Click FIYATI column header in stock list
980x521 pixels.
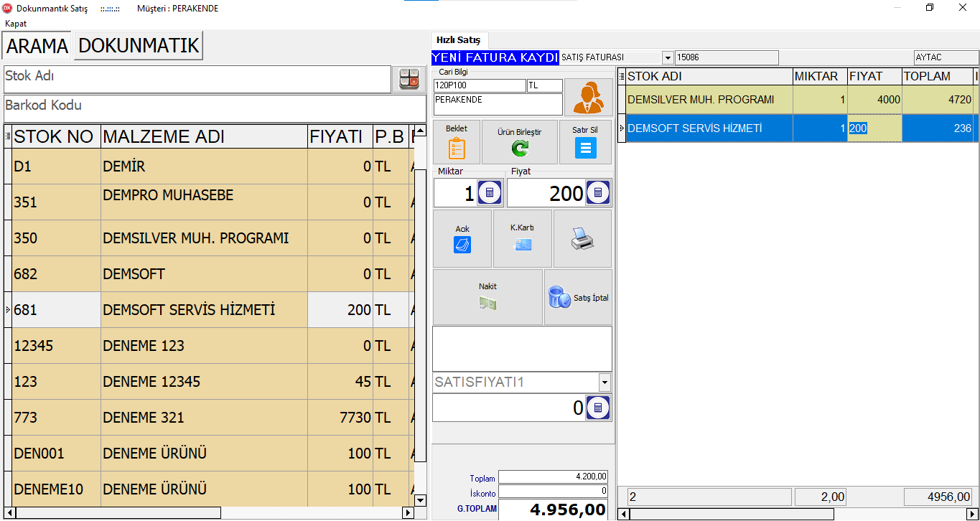[340, 136]
